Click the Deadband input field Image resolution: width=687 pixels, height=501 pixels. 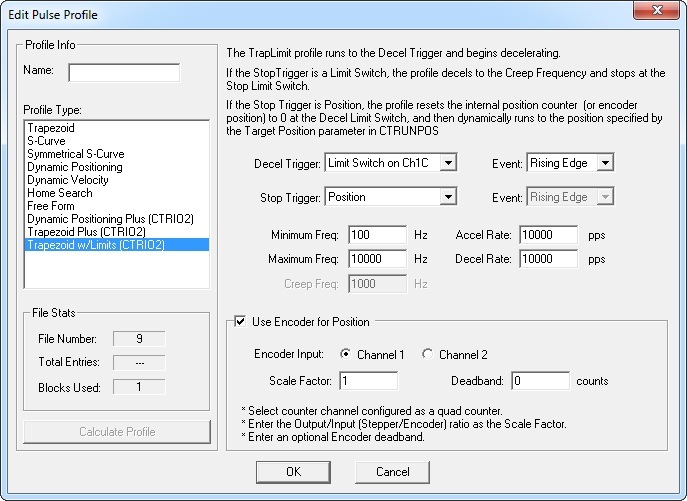pyautogui.click(x=540, y=380)
